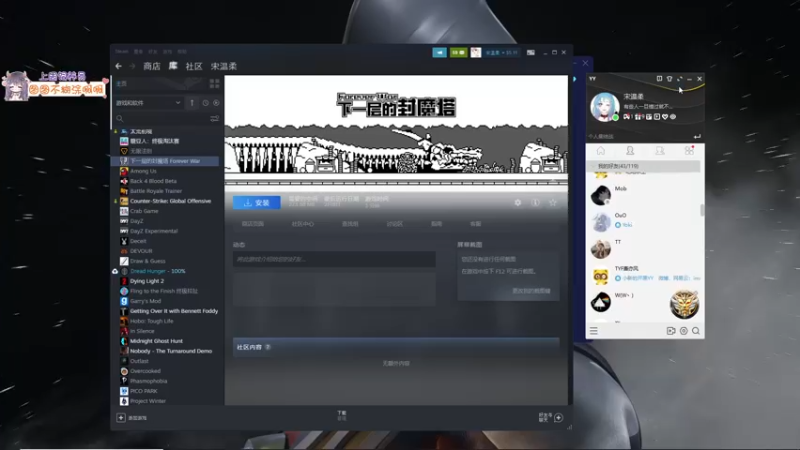Open friends and chat icon in Steam
800x450 pixels.
point(559,417)
